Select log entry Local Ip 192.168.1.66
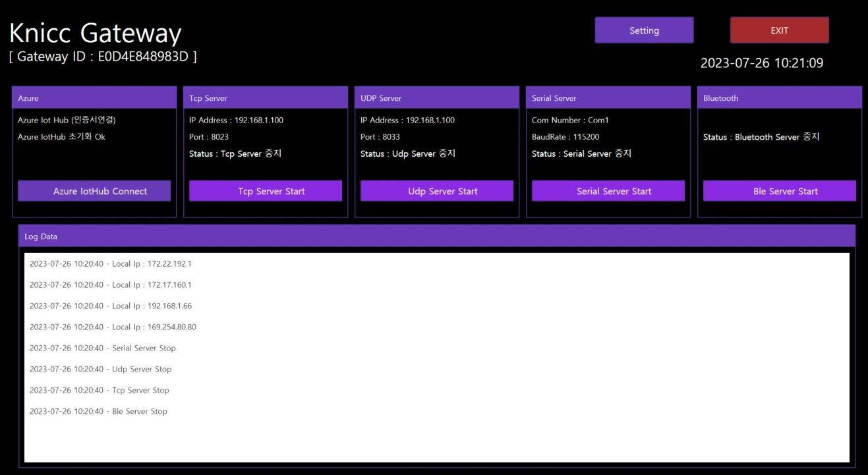Screen dimensions: 868x475 pos(111,306)
